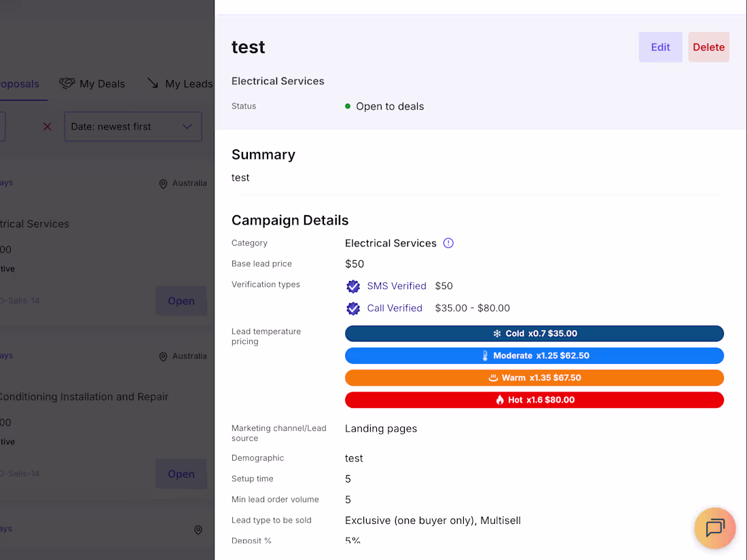The width and height of the screenshot is (747, 560).
Task: Expand the Date: newest first dropdown
Action: pyautogui.click(x=133, y=127)
